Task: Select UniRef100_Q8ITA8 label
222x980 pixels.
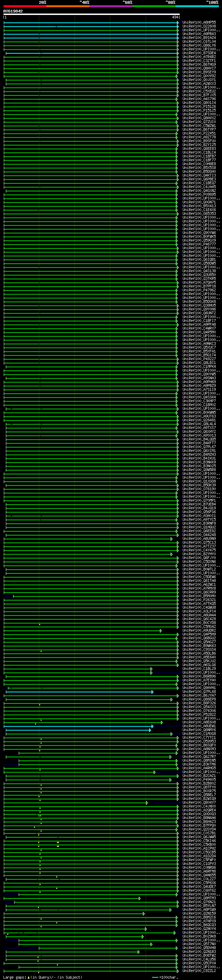Action: coord(199,581)
